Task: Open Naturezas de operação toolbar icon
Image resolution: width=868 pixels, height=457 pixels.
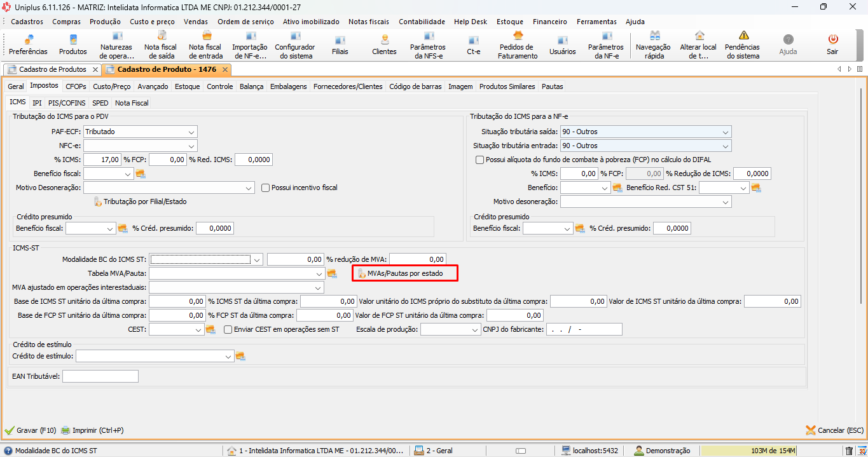Action: pos(116,45)
